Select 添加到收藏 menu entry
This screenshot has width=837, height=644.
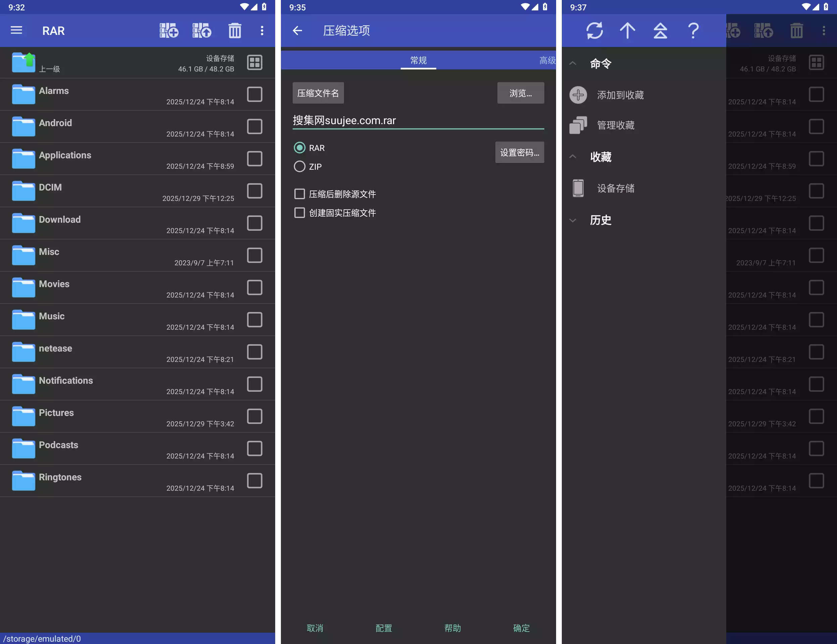620,95
